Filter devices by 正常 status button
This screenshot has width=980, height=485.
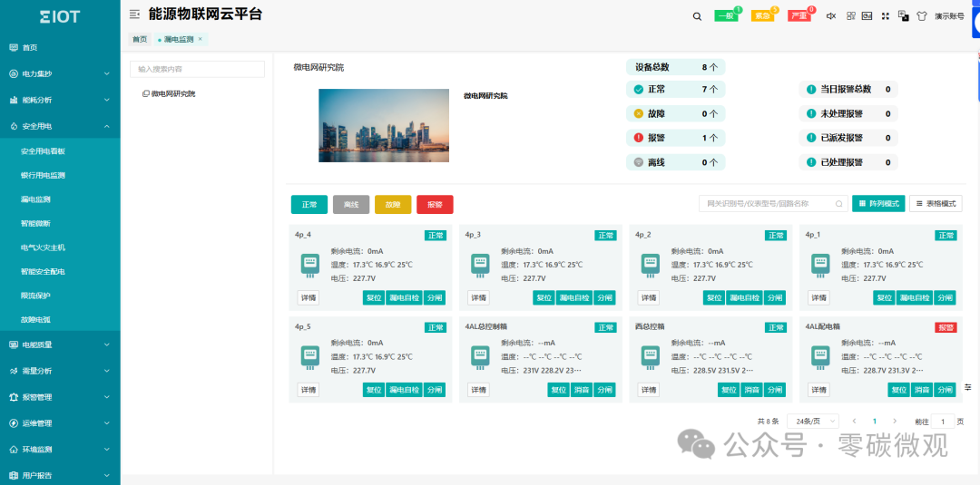[x=309, y=205]
